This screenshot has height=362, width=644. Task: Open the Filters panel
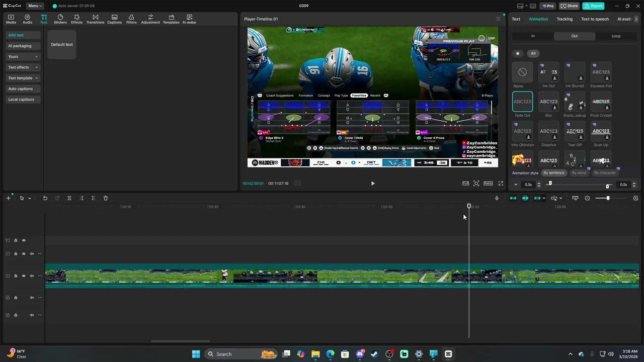(x=131, y=19)
